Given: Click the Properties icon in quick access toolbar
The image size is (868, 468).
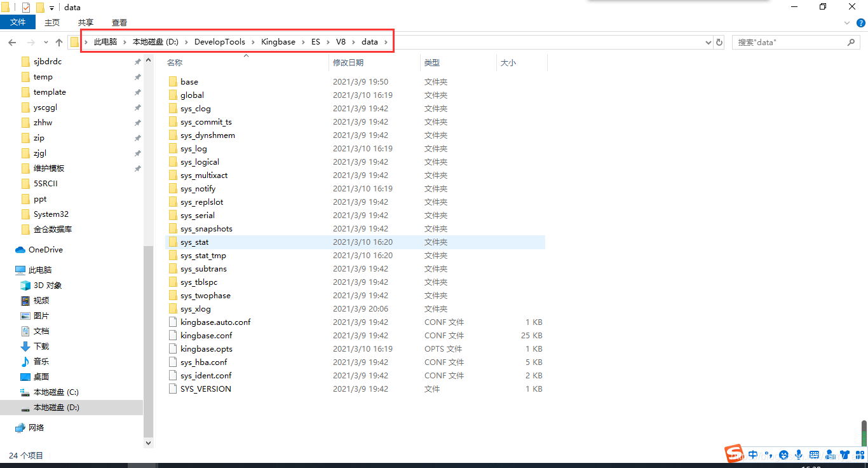Looking at the screenshot, I should coord(26,8).
